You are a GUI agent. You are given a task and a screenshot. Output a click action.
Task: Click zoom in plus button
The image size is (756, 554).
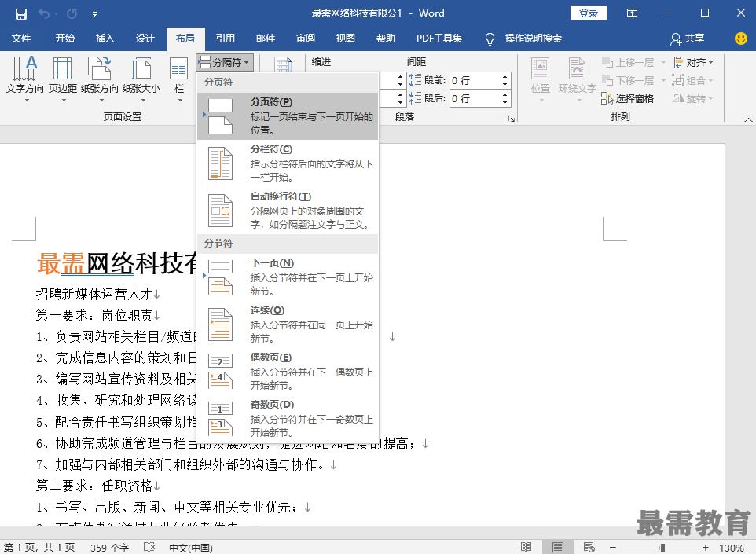[x=706, y=547]
